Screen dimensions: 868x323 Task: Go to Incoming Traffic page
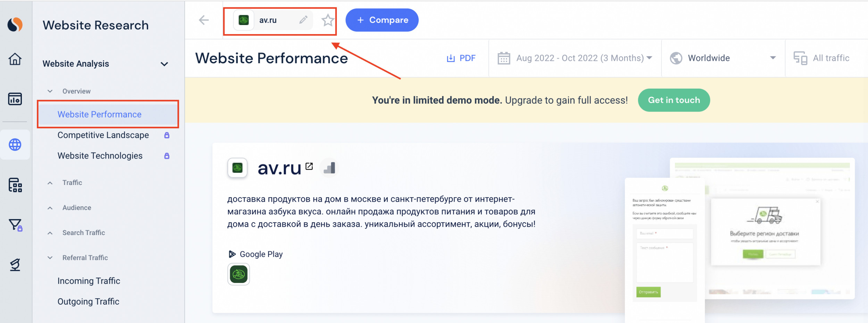coord(89,281)
